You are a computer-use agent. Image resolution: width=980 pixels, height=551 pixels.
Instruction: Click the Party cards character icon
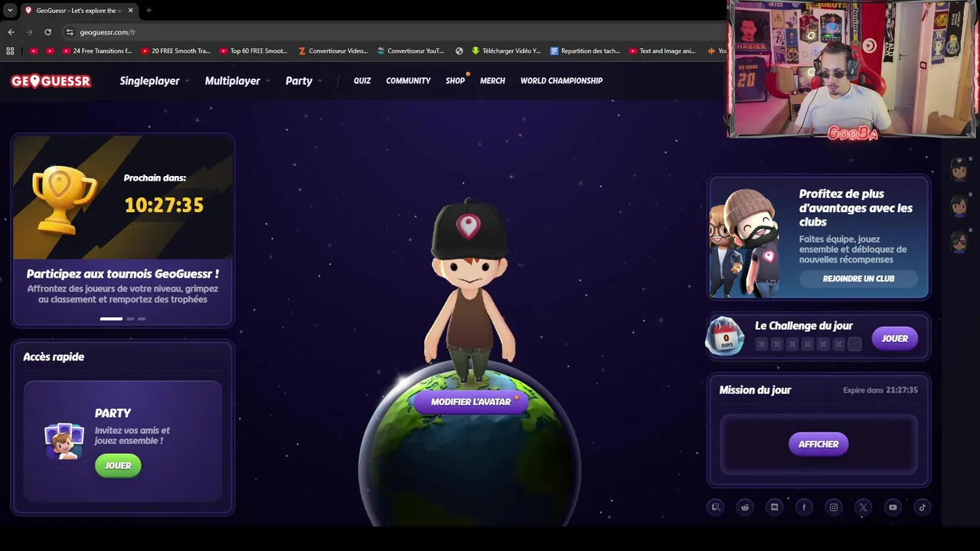(64, 441)
